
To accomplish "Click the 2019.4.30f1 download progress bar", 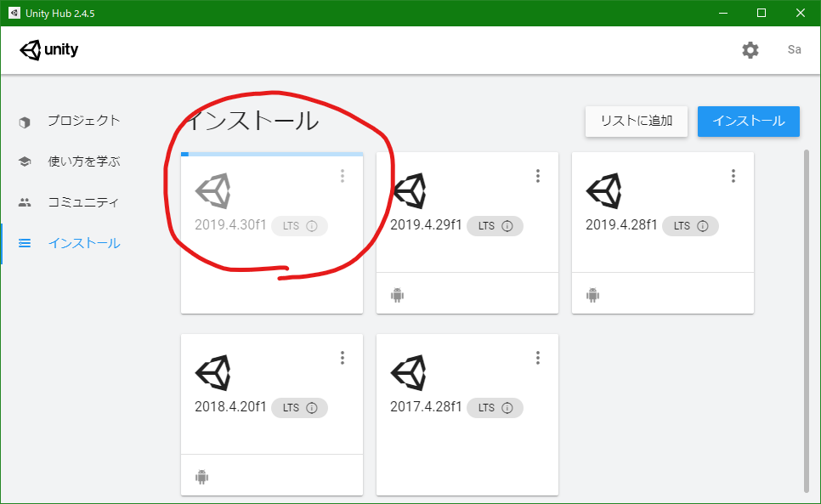I will 272,155.
